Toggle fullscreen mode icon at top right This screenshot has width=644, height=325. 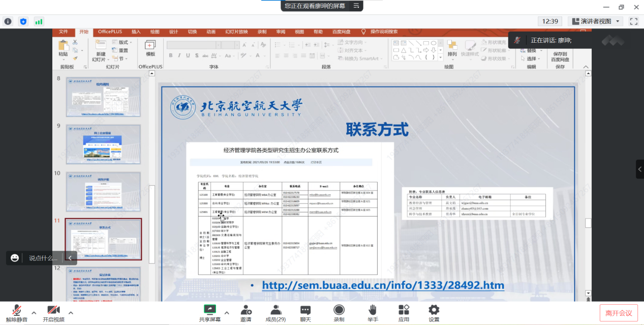[x=633, y=21]
